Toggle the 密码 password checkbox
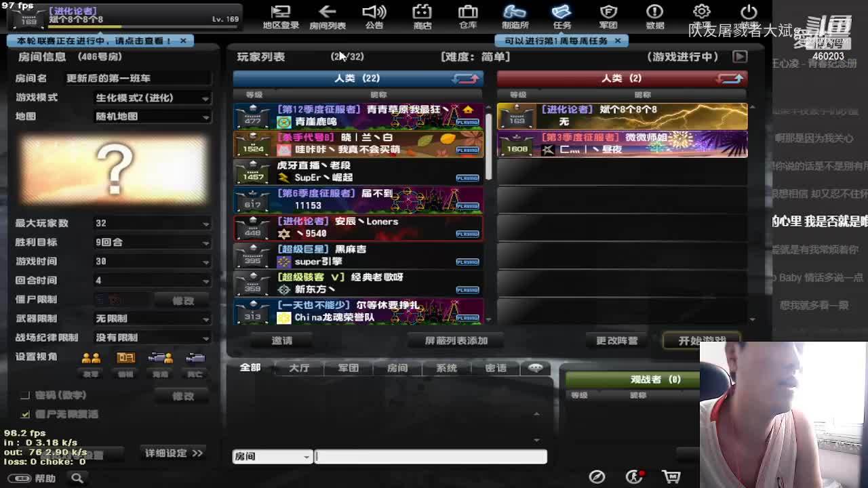 tap(25, 395)
